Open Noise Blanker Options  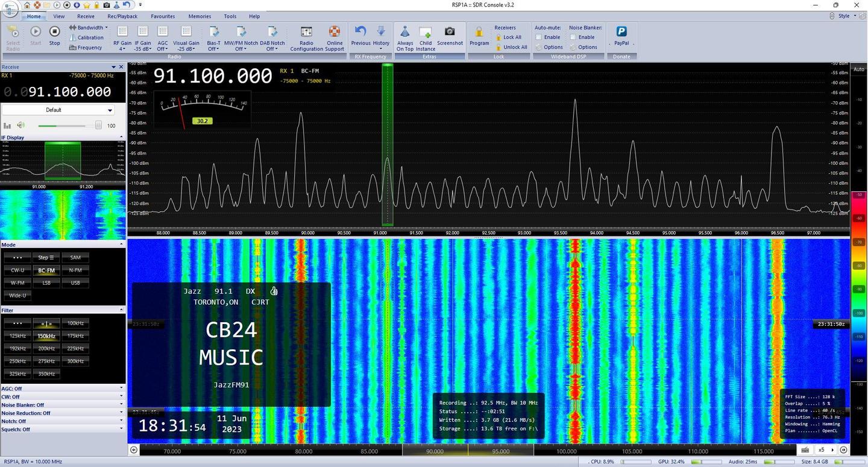coord(583,47)
